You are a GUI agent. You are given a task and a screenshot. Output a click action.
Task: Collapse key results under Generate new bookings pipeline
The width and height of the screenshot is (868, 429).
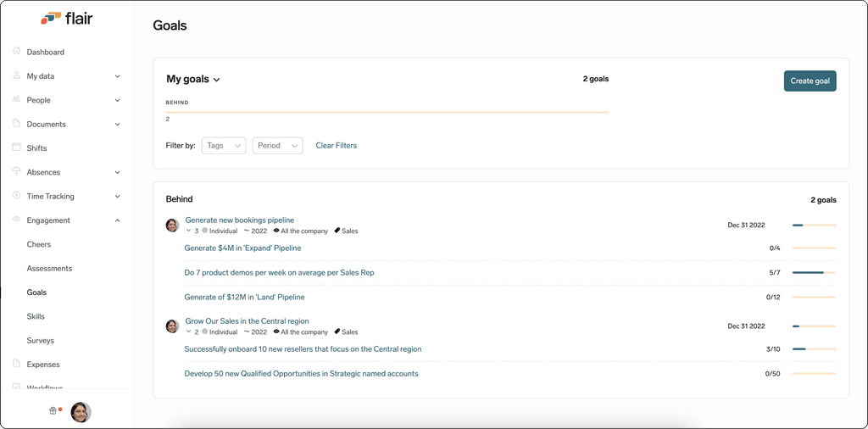coord(188,231)
